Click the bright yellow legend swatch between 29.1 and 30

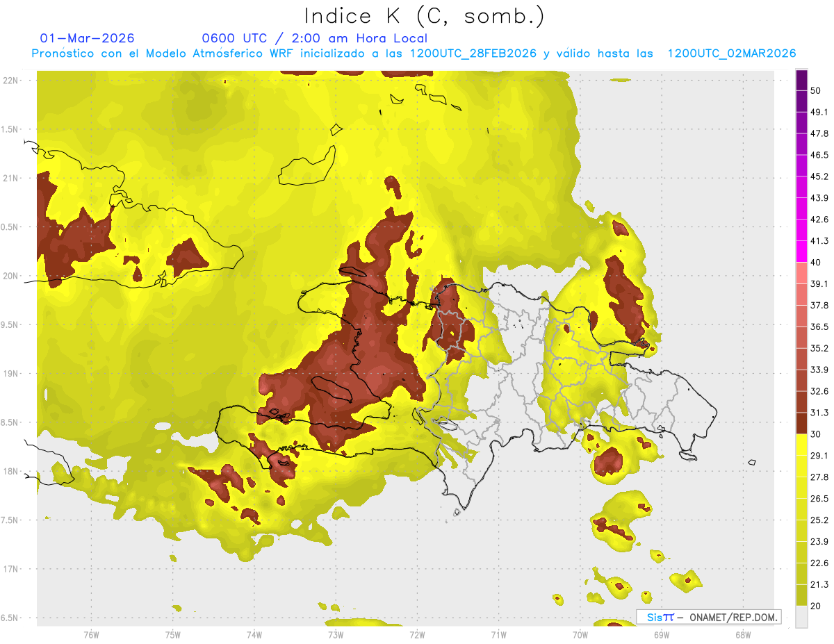(802, 445)
